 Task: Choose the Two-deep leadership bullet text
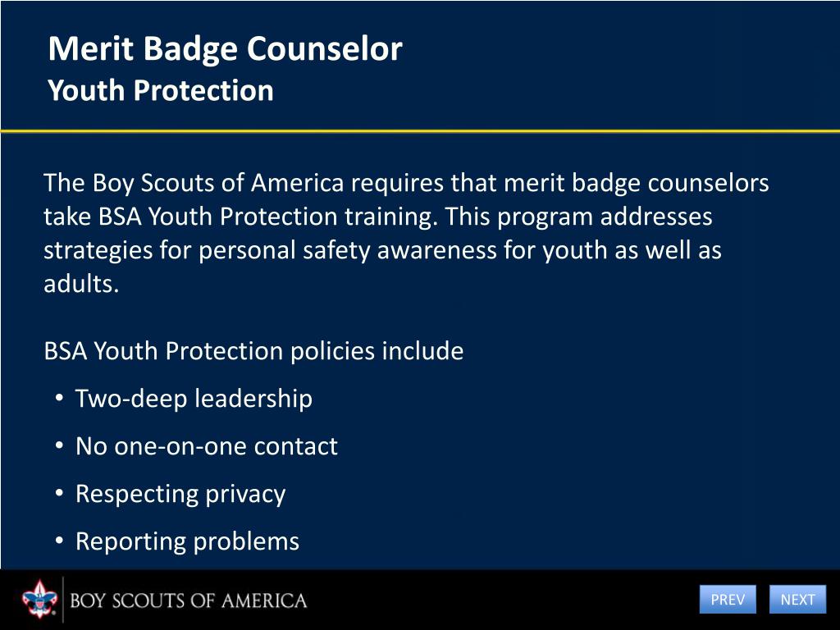(194, 399)
